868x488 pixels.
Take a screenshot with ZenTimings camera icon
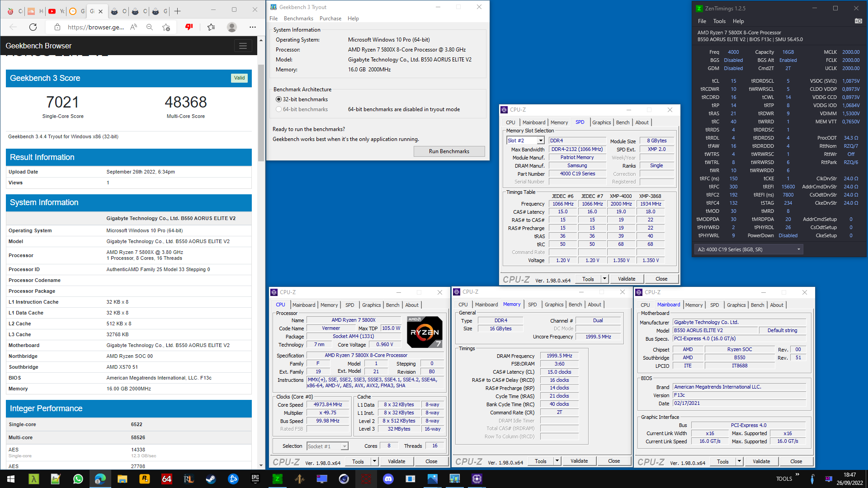pyautogui.click(x=858, y=21)
